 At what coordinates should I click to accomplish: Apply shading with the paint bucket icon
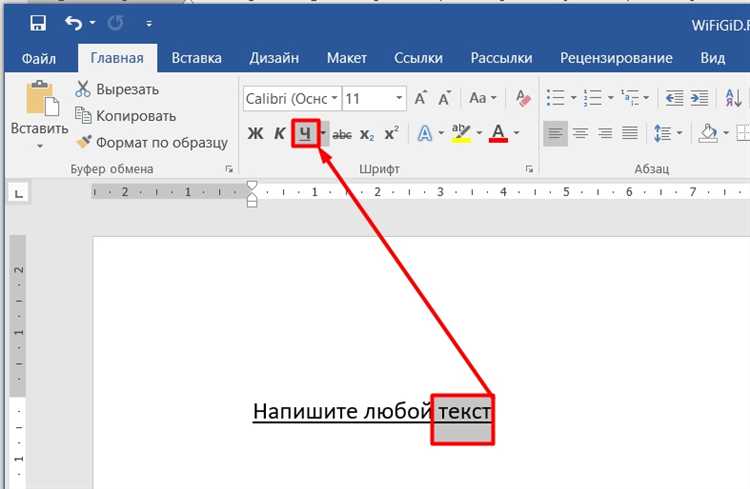(x=708, y=133)
